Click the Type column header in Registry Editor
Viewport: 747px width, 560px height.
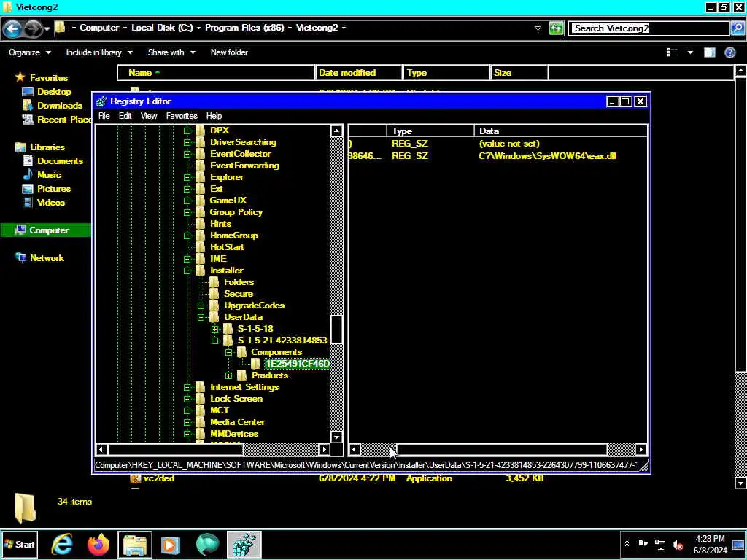(430, 131)
